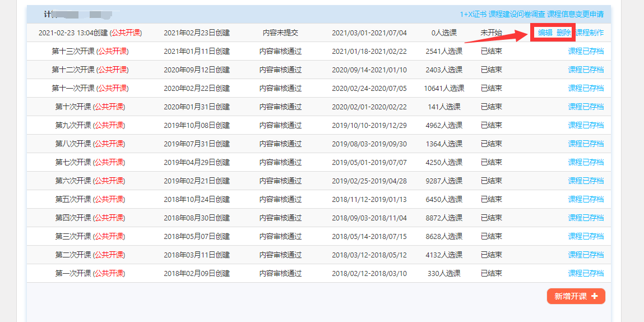Click the 2403人选课 enrollment cell
The height and width of the screenshot is (322, 644).
coord(444,70)
